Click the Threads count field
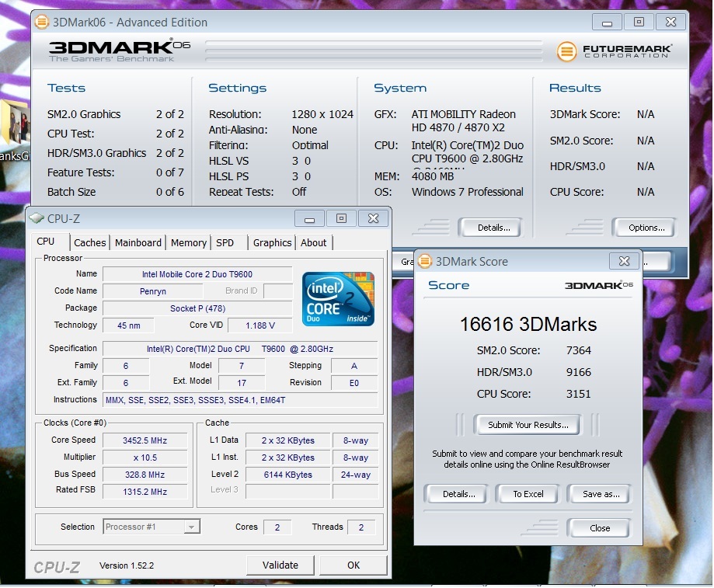 (361, 527)
